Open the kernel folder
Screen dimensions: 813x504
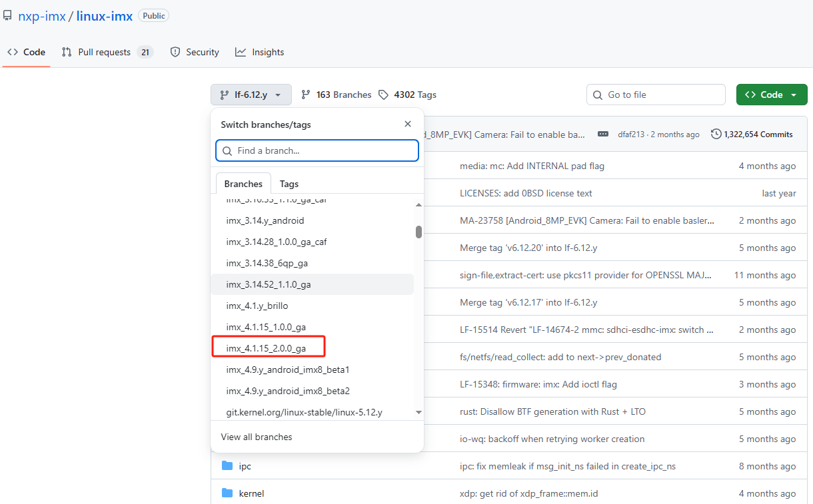click(251, 493)
